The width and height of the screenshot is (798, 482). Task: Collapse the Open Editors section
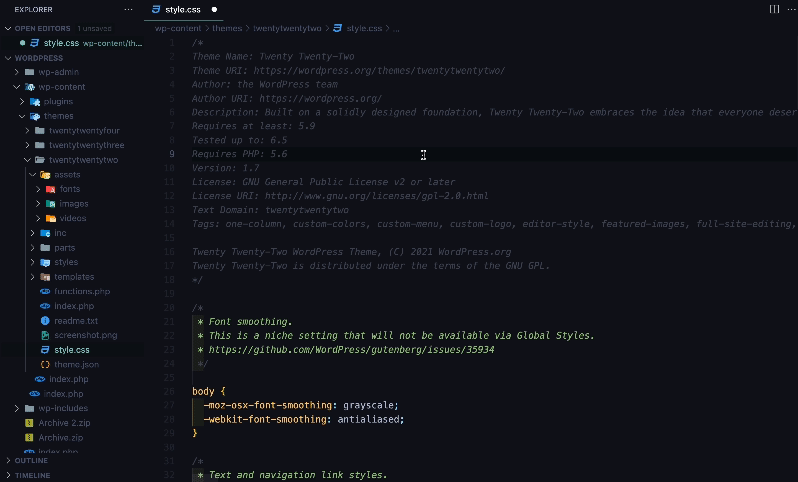(8, 29)
